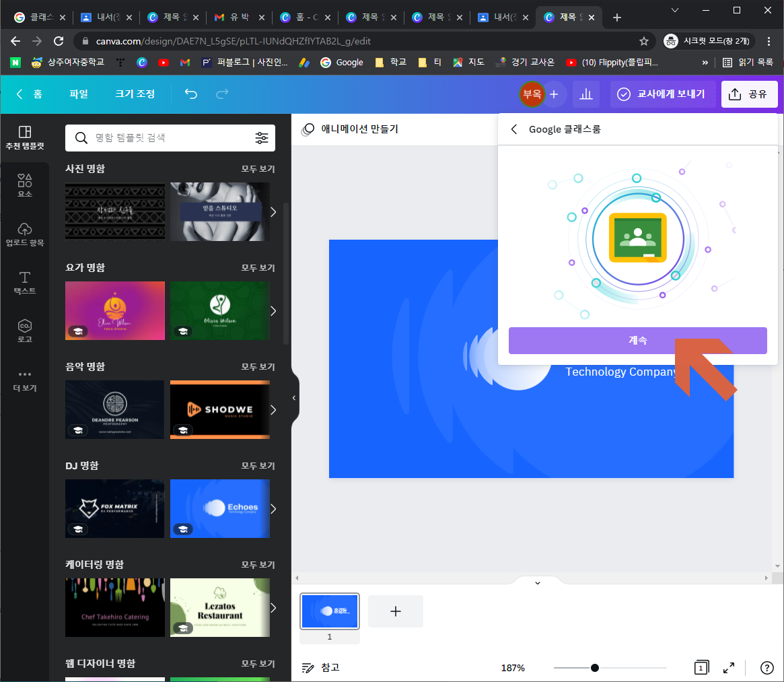
Task: Expand photo business card row with arrow
Action: coord(273,212)
